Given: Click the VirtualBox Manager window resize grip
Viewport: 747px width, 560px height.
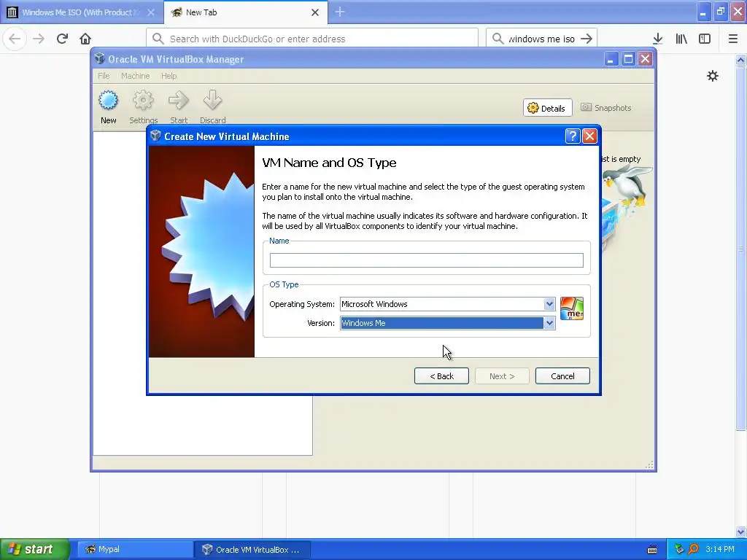Looking at the screenshot, I should click(649, 464).
